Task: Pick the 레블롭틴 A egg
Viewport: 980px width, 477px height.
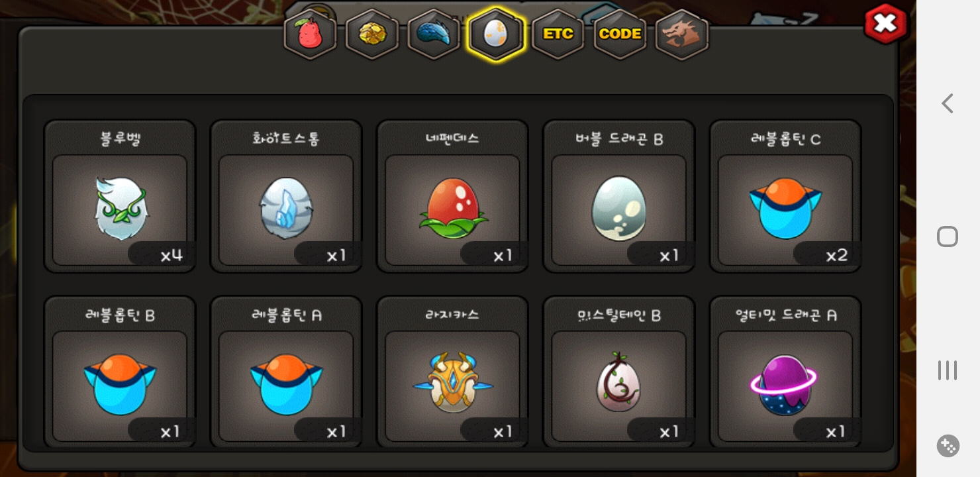Action: [x=286, y=372]
